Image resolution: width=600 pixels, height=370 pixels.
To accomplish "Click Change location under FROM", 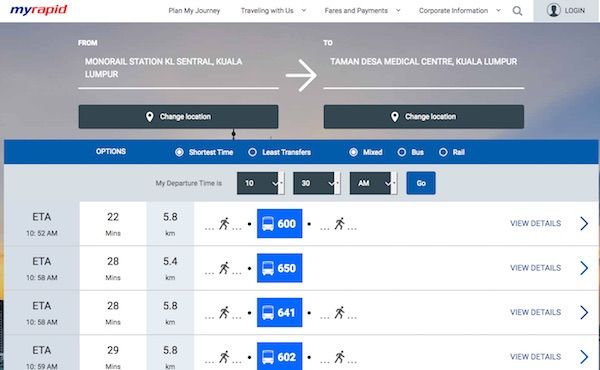I will click(x=178, y=117).
